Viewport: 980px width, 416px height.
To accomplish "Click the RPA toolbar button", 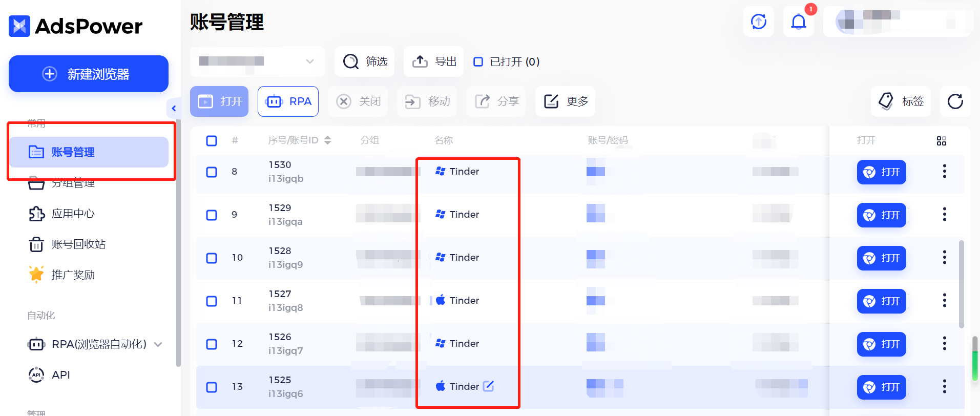I will click(x=288, y=101).
